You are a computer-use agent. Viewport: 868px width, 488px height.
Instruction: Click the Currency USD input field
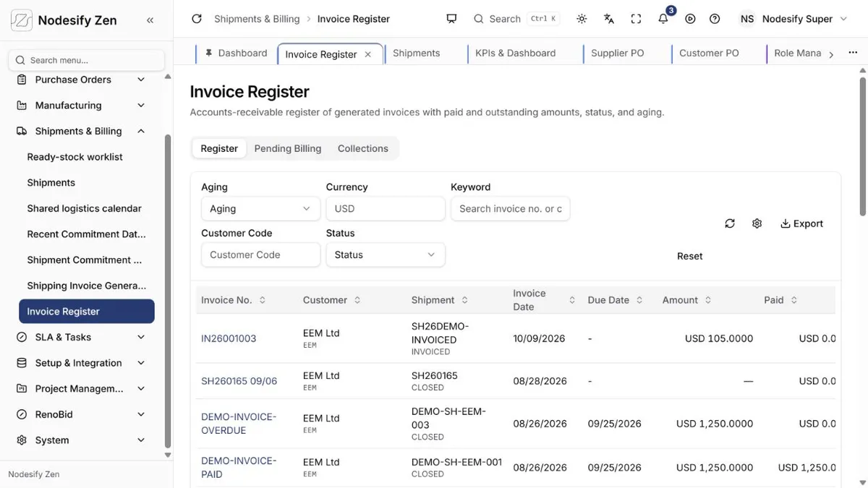point(386,209)
